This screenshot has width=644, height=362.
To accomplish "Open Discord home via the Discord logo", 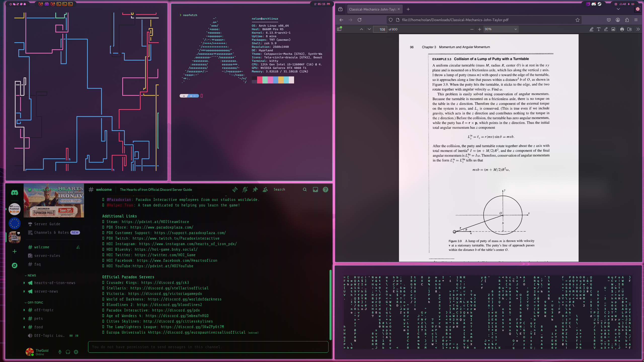I will click(x=15, y=193).
